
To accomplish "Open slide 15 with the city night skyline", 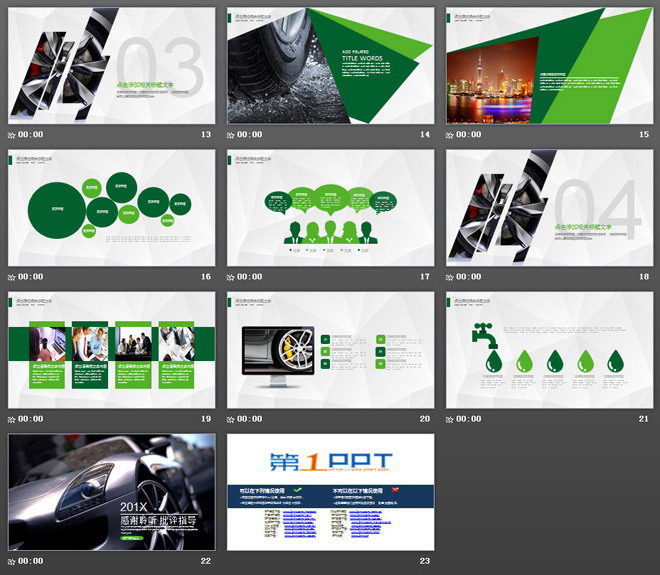I will click(549, 66).
